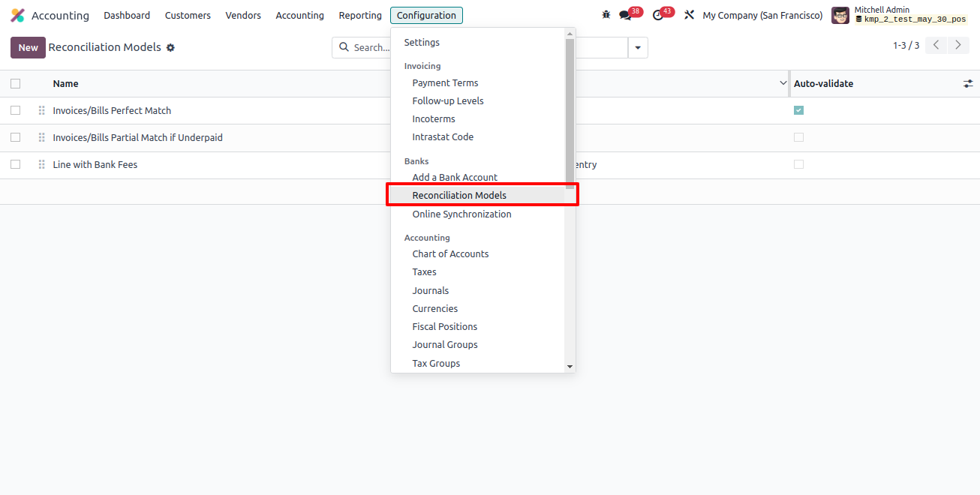Open the company switcher My Company (San Francisco)

tap(762, 15)
